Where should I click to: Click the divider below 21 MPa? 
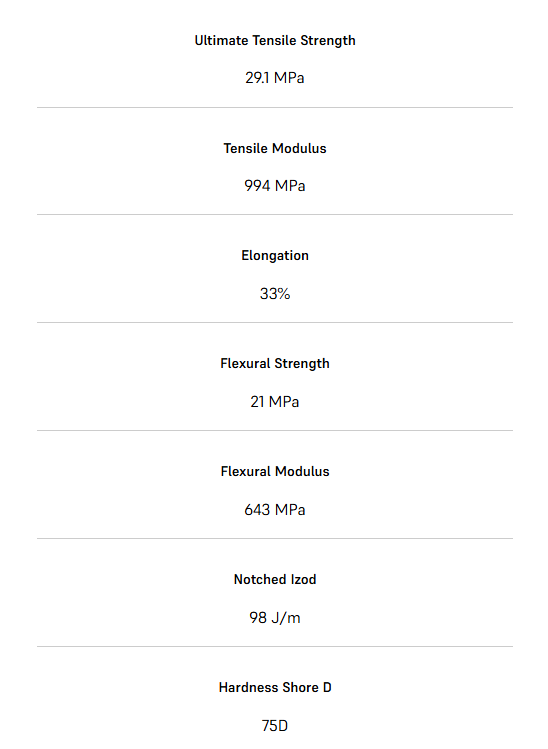pos(275,430)
